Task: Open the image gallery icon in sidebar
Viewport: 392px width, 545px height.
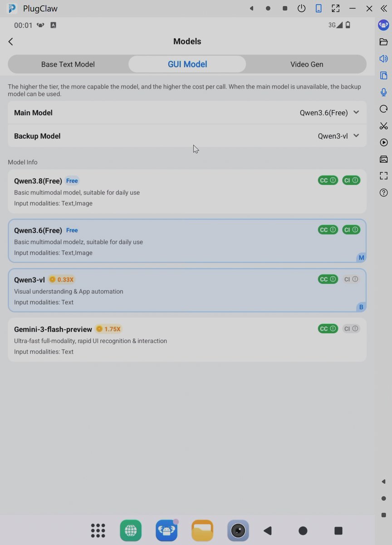Action: tap(383, 159)
